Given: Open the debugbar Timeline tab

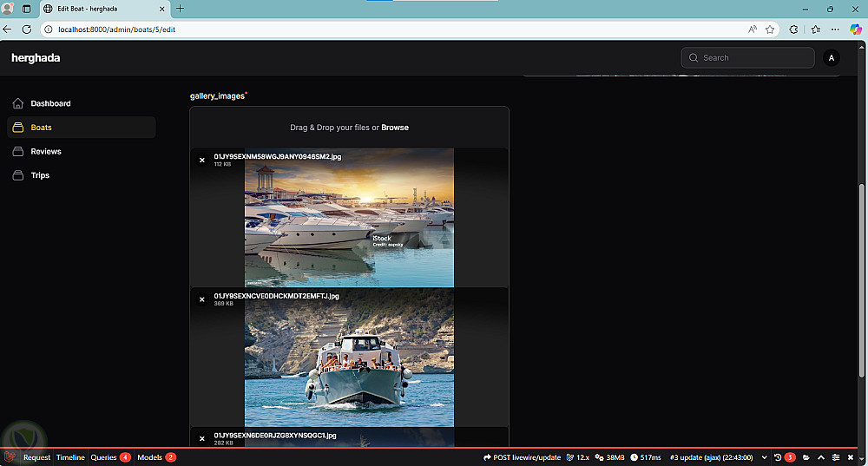Looking at the screenshot, I should [x=70, y=457].
